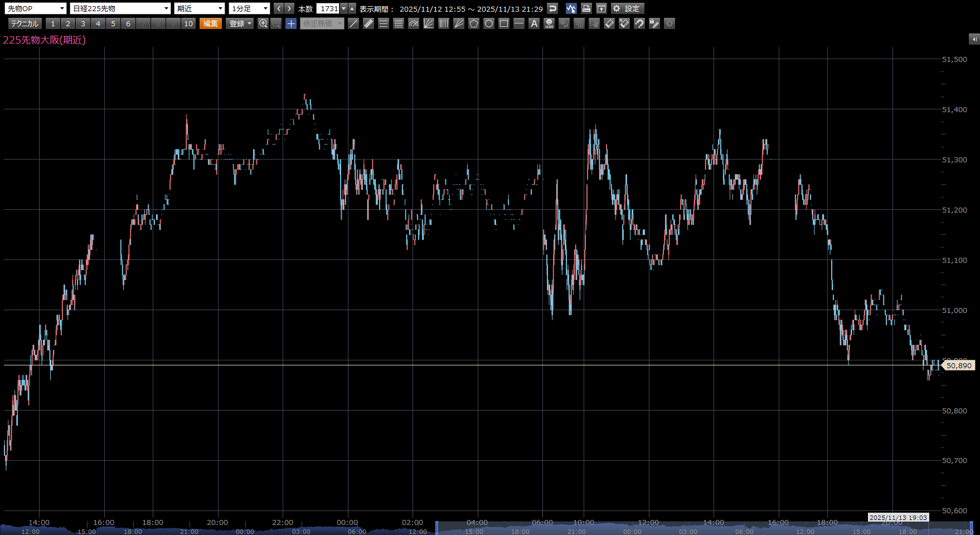
Task: Select the trend line drawing tool
Action: pos(353,23)
